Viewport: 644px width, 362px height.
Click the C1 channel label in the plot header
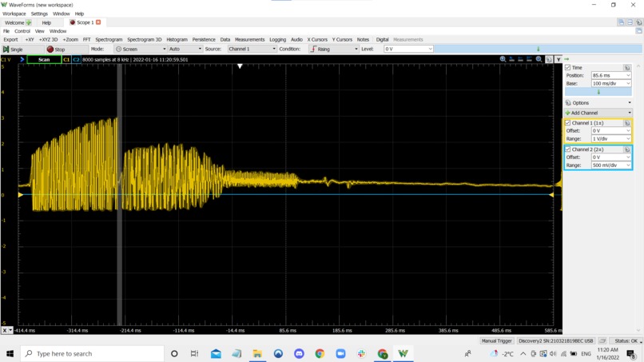point(66,60)
